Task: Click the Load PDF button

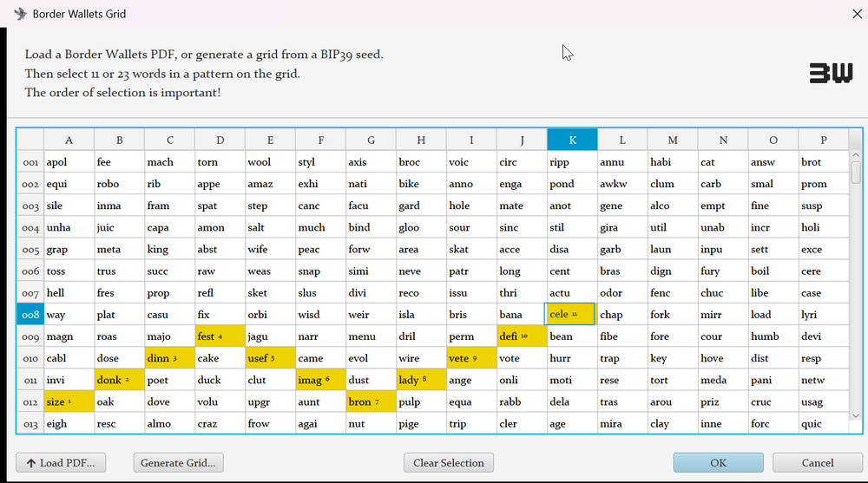Action: pos(61,462)
